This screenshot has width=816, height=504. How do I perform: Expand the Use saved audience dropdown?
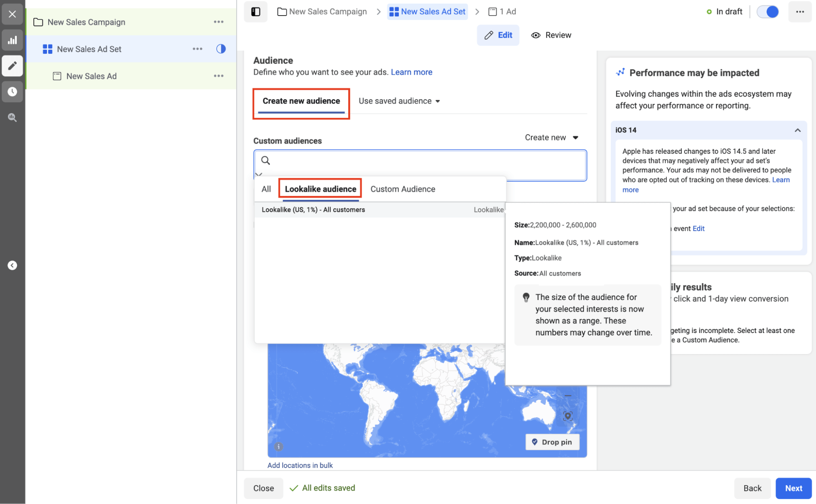pyautogui.click(x=399, y=101)
